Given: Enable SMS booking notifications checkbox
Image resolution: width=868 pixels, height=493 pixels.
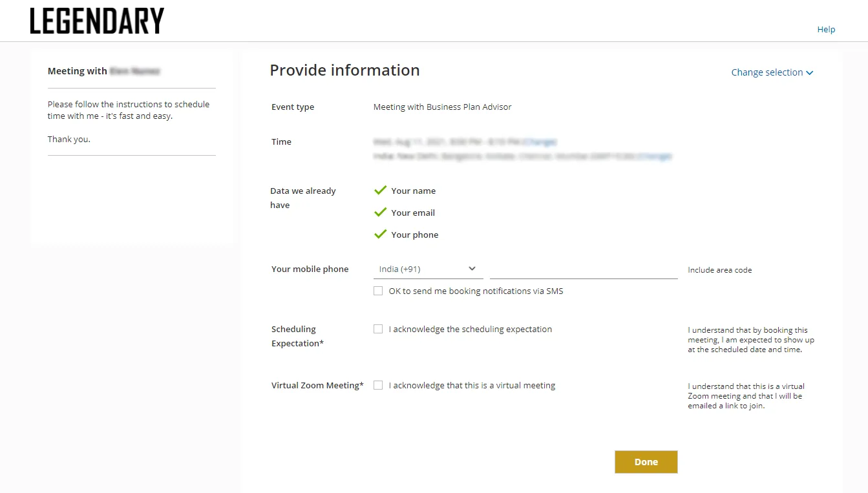Looking at the screenshot, I should point(378,291).
